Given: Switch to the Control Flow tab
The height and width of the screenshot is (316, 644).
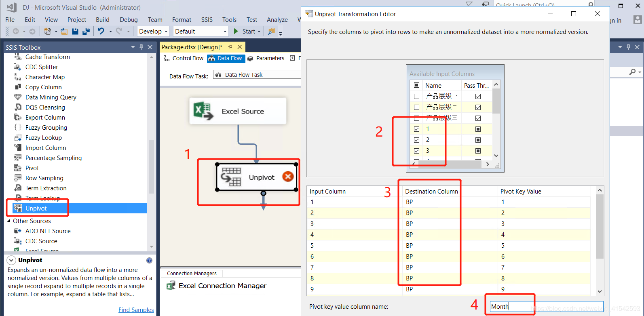Looking at the screenshot, I should (184, 58).
